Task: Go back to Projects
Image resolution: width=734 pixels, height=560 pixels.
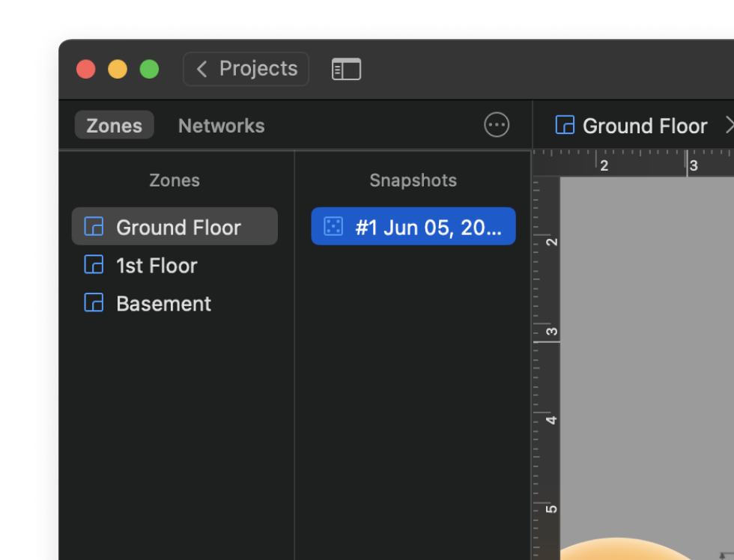Action: (x=257, y=70)
